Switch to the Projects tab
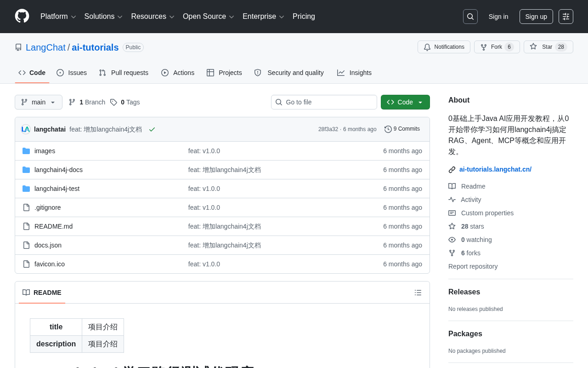588x368 pixels. tap(224, 73)
